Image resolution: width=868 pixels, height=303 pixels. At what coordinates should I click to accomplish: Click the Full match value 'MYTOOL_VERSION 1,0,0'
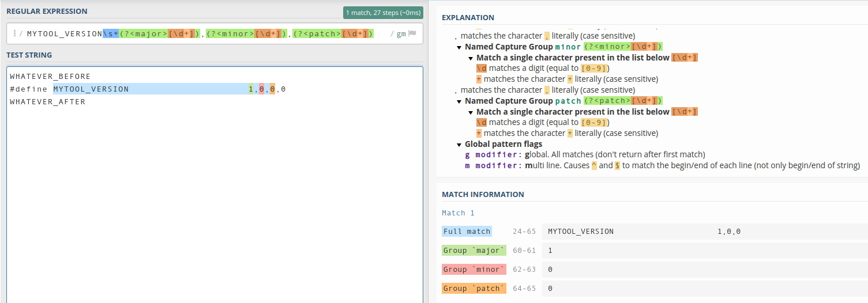coord(644,231)
